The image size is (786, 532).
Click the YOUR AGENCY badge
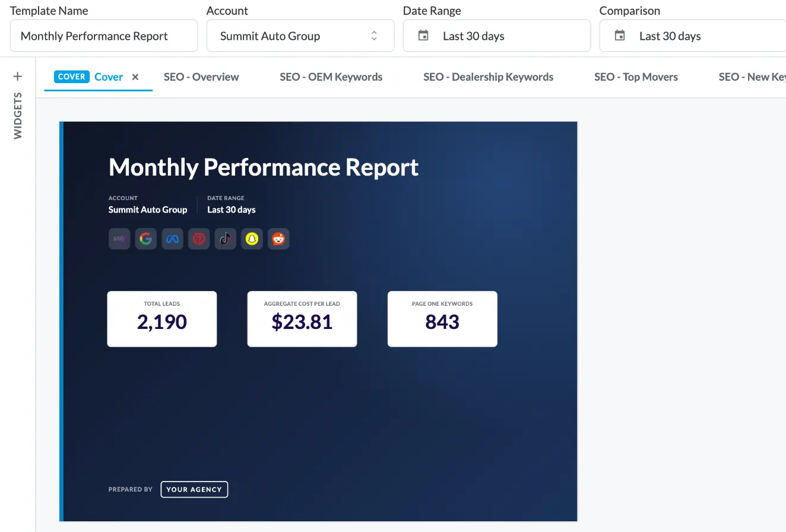(x=194, y=489)
